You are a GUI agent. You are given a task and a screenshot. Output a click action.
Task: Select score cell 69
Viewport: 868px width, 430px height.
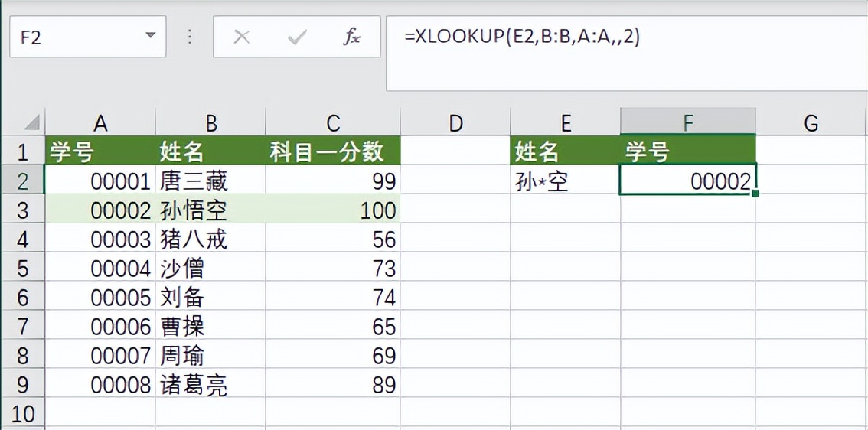[333, 353]
